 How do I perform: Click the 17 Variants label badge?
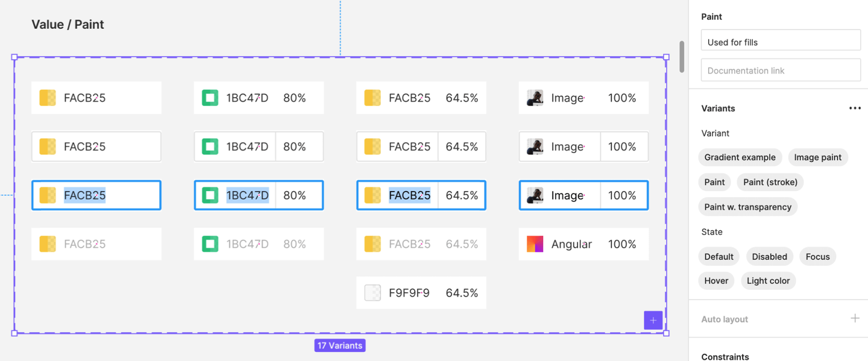340,345
